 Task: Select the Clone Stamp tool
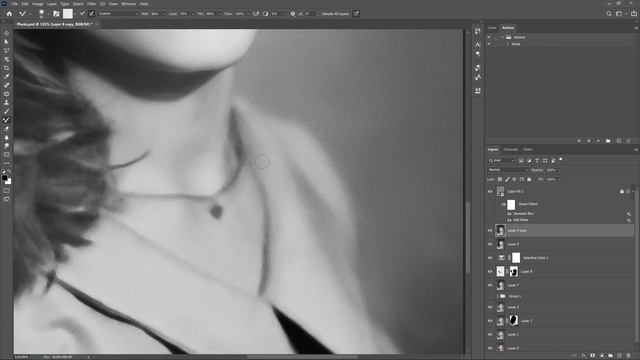click(7, 102)
